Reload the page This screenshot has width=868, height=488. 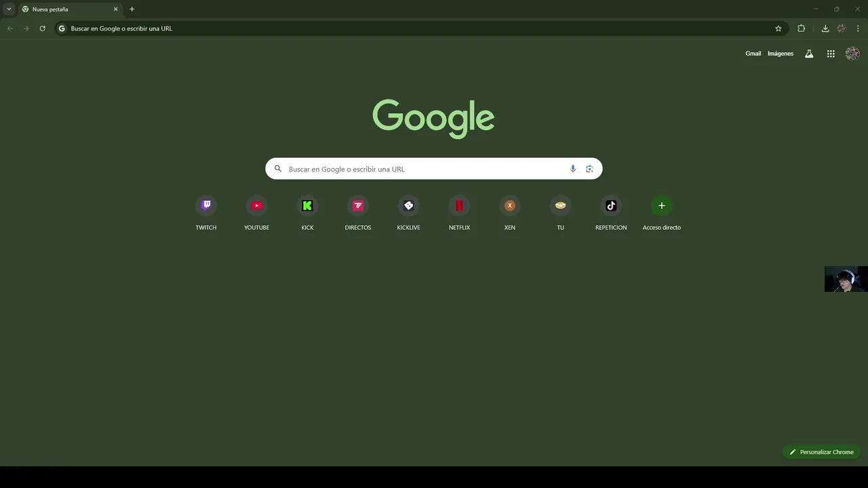pos(42,28)
